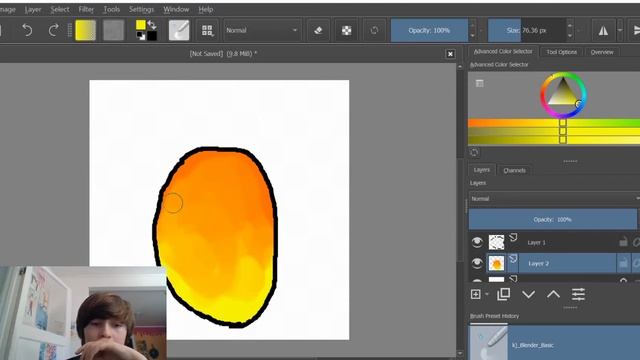Reset colors to default black and white
Viewport: 640px width, 360px height.
coord(140,37)
